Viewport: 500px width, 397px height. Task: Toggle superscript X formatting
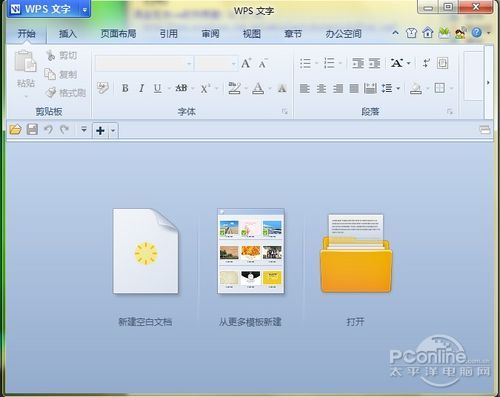205,89
